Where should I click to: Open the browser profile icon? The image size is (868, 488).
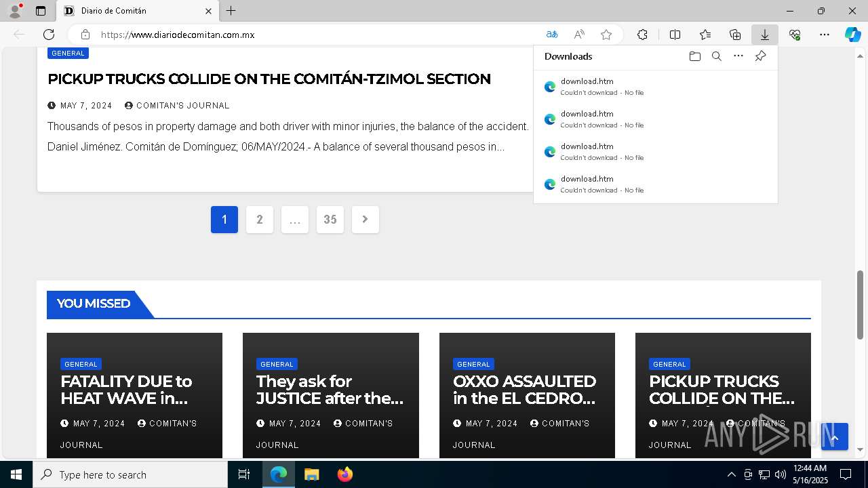(x=15, y=11)
